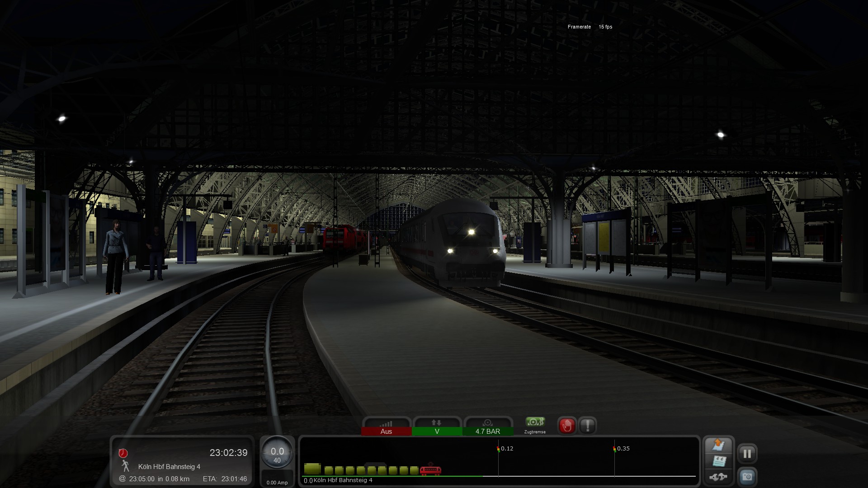868x488 pixels.
Task: Pause the simulation
Action: coord(747,454)
